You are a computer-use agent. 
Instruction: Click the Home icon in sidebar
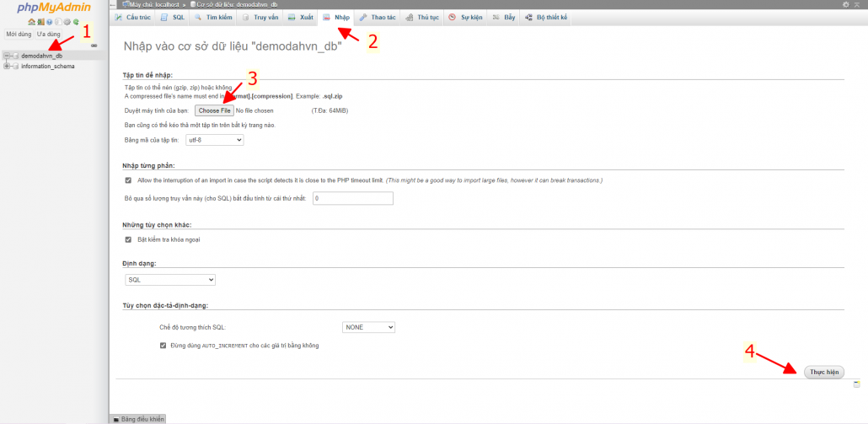[31, 22]
